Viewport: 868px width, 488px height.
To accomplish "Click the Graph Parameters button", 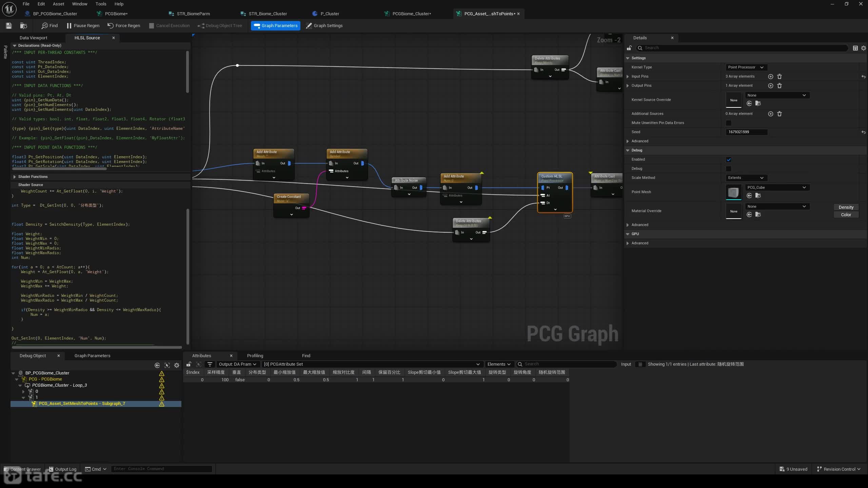I will pos(275,25).
